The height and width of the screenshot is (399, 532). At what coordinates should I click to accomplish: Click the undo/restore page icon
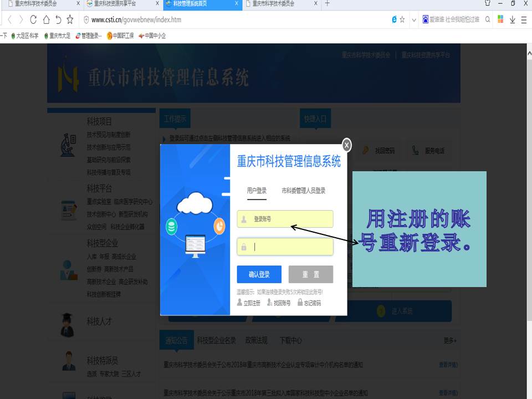click(x=58, y=20)
